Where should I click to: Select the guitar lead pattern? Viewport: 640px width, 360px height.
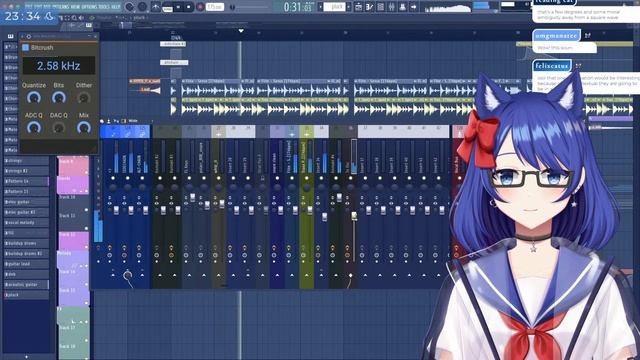click(x=26, y=264)
